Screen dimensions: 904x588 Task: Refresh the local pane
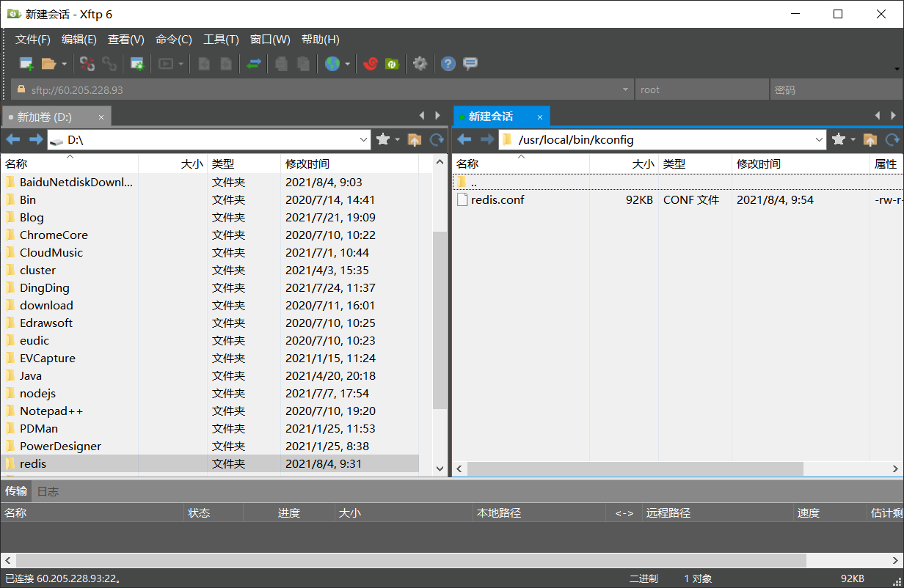point(437,139)
